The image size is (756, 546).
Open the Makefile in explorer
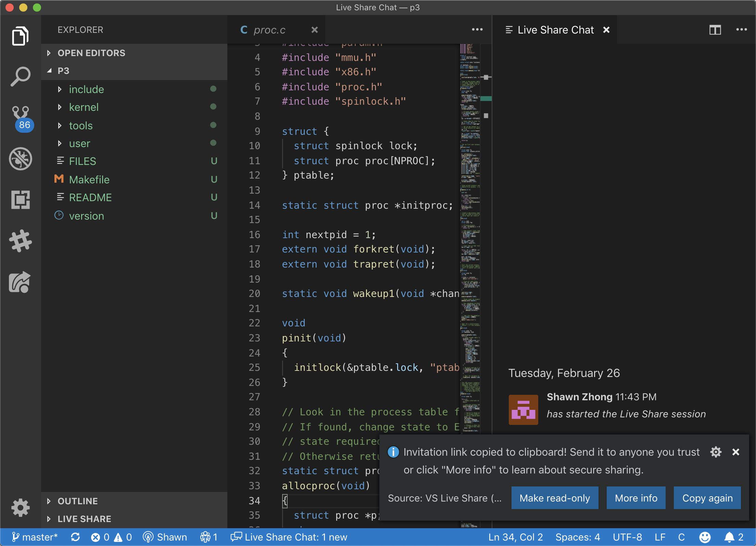point(89,180)
